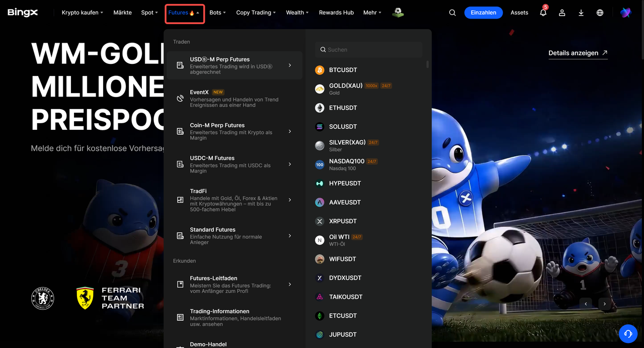Open the Copy Trading dropdown

[256, 13]
